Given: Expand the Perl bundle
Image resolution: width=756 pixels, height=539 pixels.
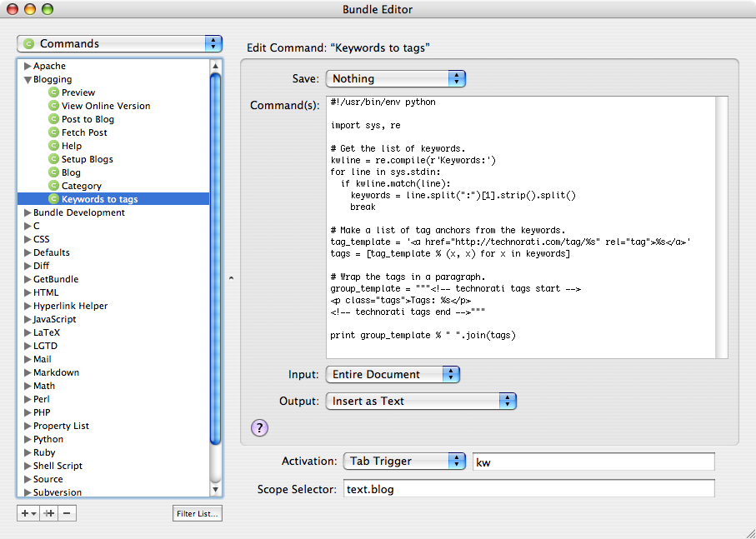Looking at the screenshot, I should pos(28,399).
